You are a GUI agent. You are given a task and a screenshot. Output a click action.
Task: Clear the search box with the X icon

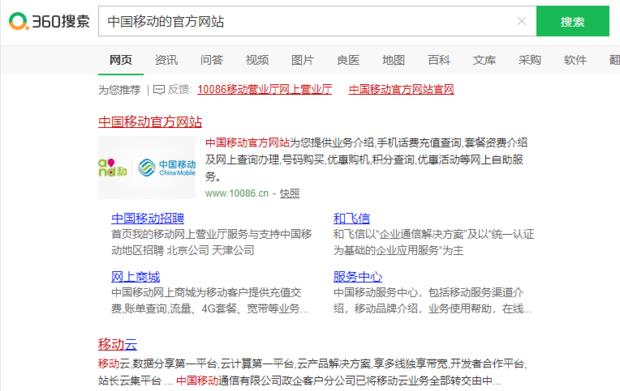click(522, 21)
